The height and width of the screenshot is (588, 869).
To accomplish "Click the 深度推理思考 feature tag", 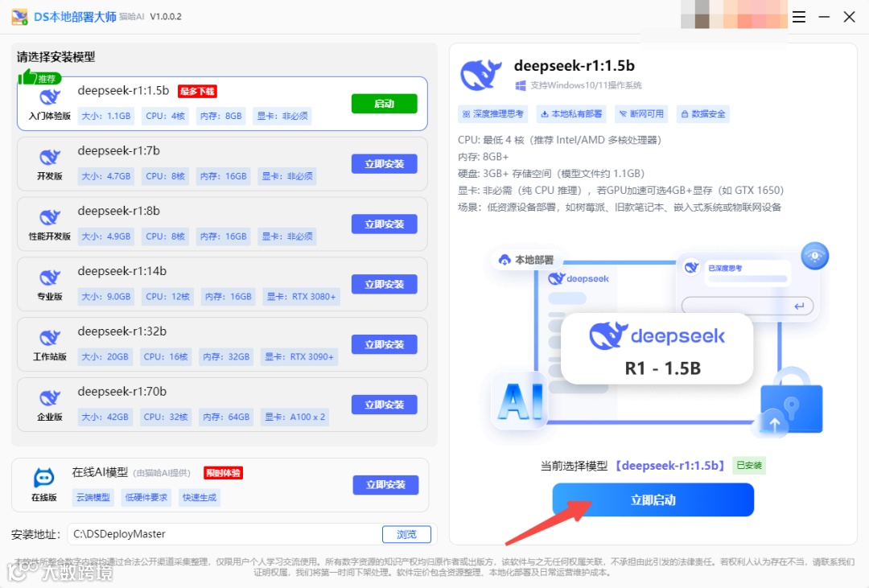I will 492,113.
